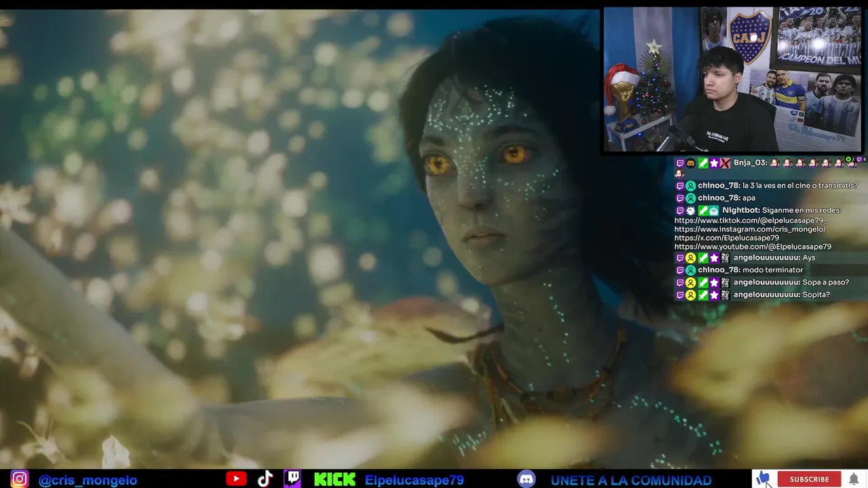868x488 pixels.
Task: Click the YouTube URL in Nightbot's message
Action: (x=753, y=247)
